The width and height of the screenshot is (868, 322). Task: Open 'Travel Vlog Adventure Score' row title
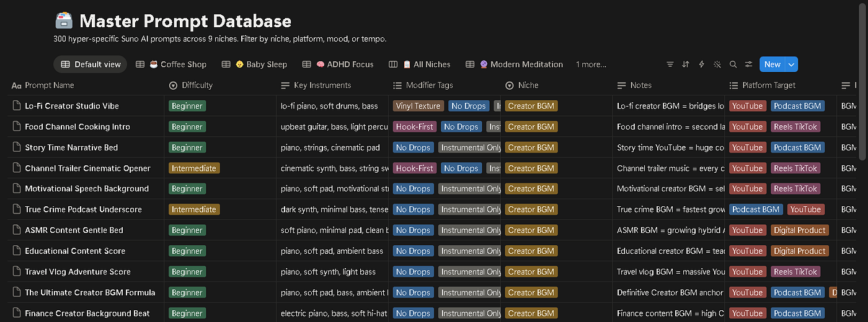coord(77,271)
